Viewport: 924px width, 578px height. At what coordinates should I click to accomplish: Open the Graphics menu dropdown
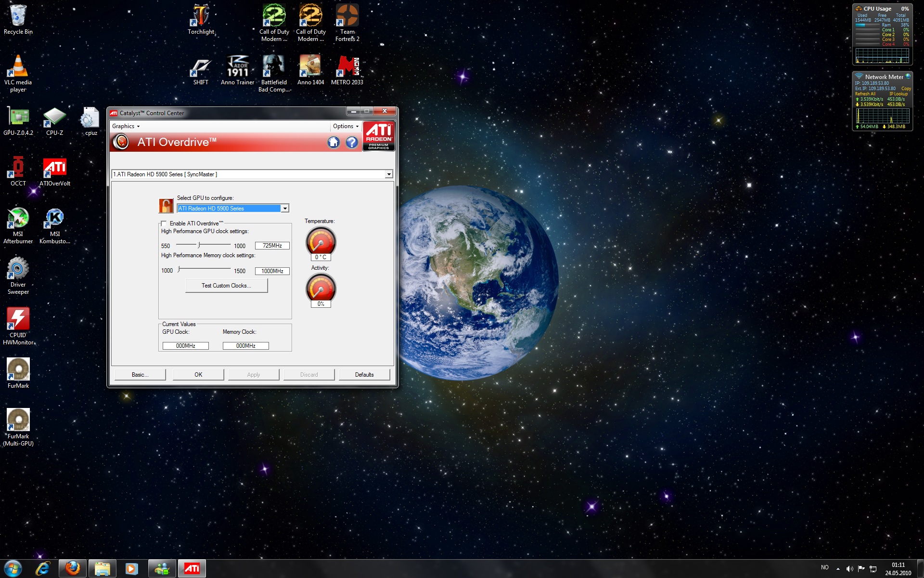(126, 126)
